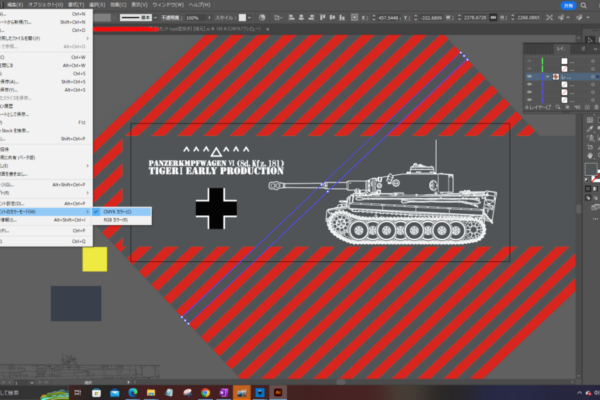Open Mail app from the taskbar
The height and width of the screenshot is (400, 600).
tap(114, 393)
